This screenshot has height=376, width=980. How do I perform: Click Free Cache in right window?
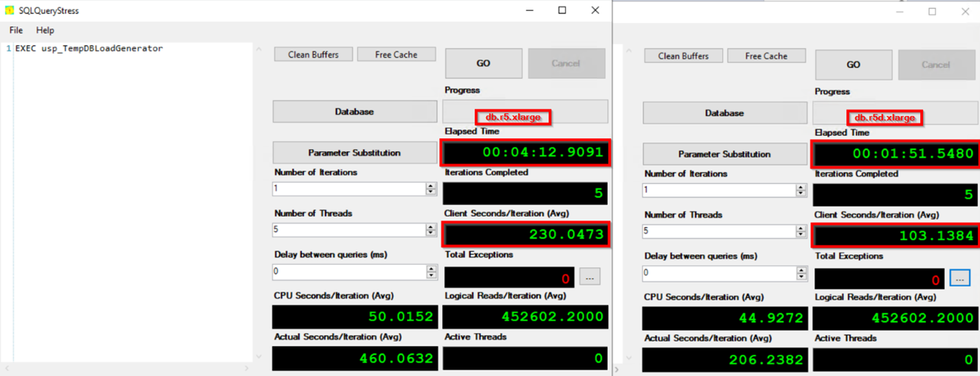pos(766,56)
